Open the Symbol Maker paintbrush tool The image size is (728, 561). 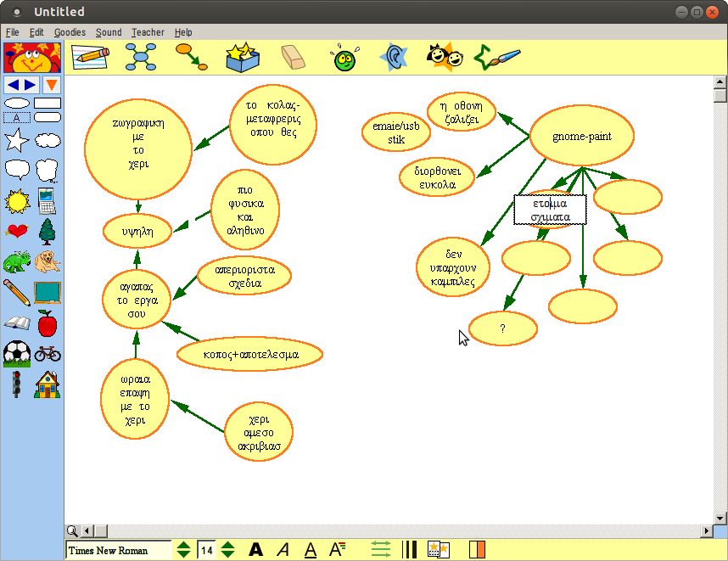tap(496, 58)
